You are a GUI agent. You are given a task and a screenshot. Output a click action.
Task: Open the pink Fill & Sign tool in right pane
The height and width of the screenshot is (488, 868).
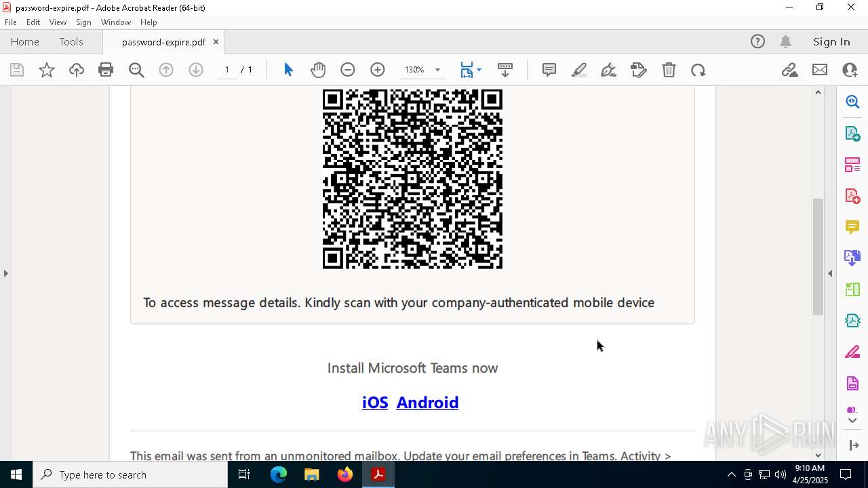click(x=852, y=352)
